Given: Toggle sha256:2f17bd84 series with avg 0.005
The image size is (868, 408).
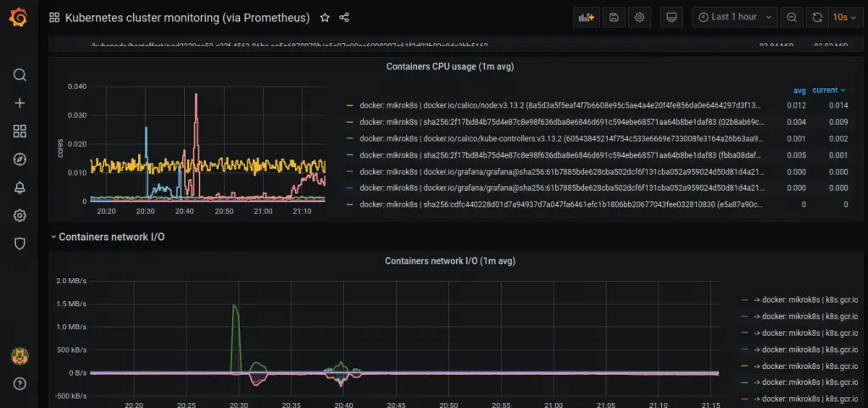Looking at the screenshot, I should point(560,154).
